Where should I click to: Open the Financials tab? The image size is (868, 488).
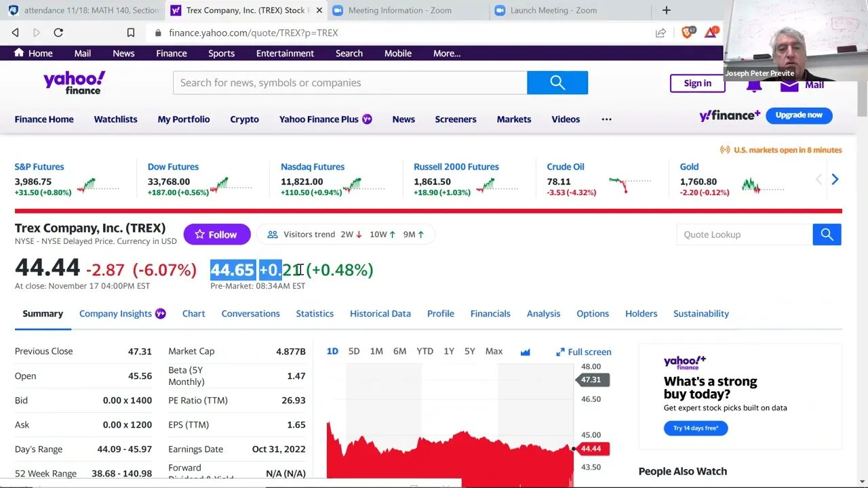(x=490, y=314)
